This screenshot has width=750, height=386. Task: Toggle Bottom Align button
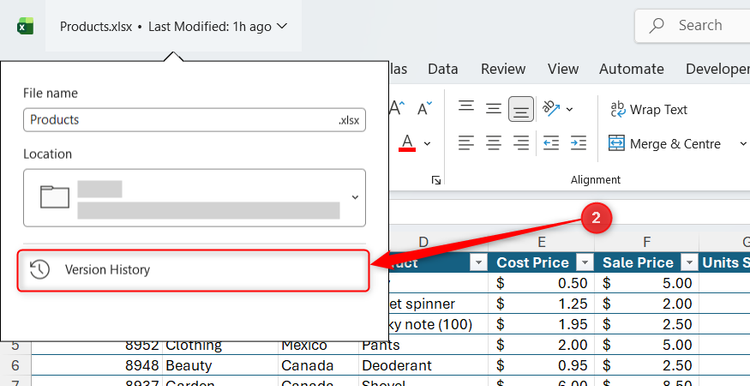[x=521, y=109]
